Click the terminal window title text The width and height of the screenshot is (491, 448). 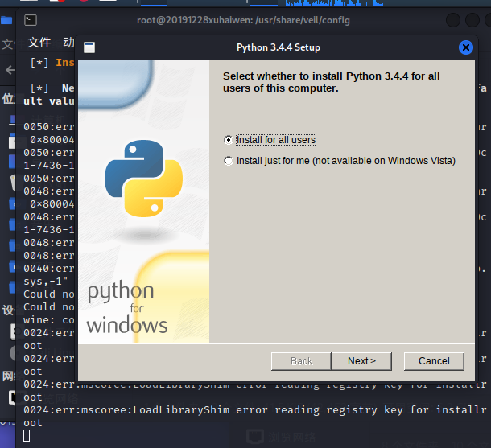point(243,20)
